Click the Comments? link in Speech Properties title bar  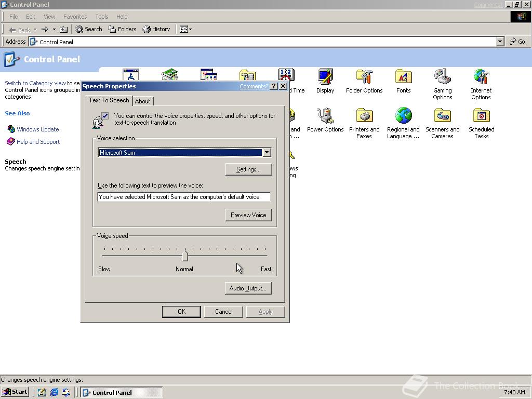[254, 86]
